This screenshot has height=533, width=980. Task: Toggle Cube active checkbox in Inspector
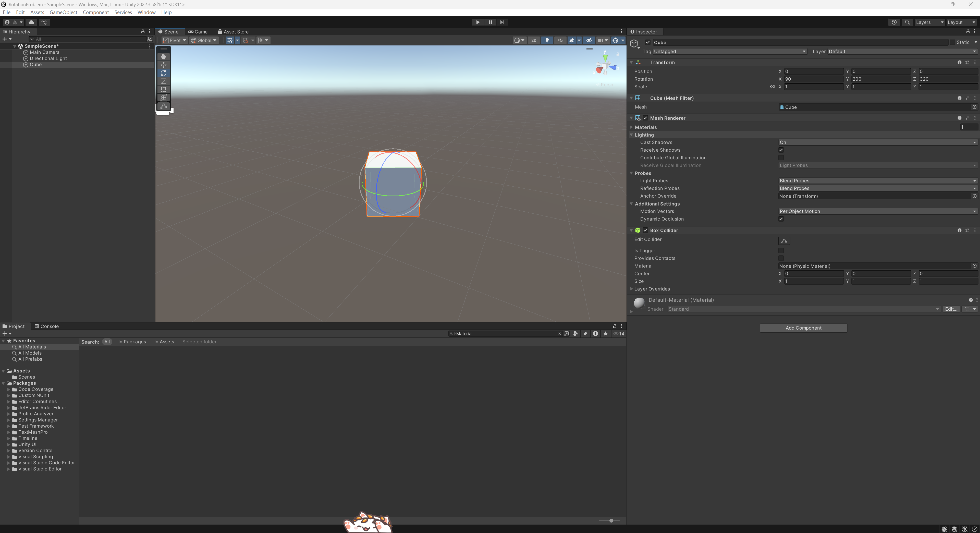[x=648, y=43]
